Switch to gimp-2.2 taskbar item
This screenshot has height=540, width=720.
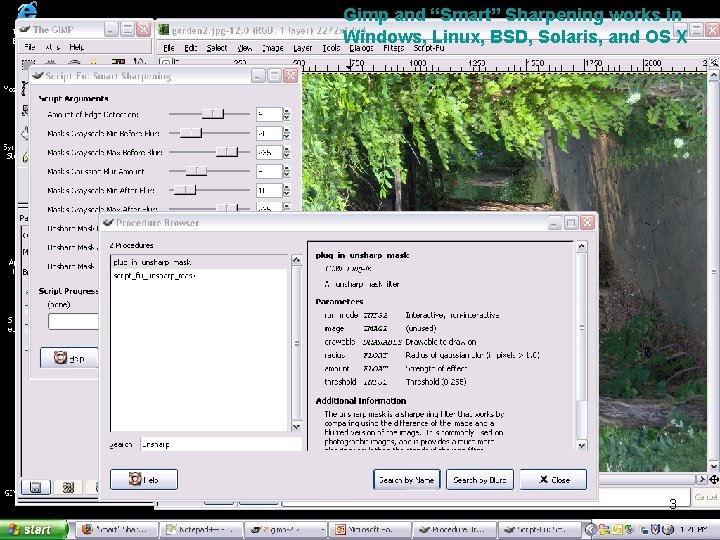pos(285,530)
